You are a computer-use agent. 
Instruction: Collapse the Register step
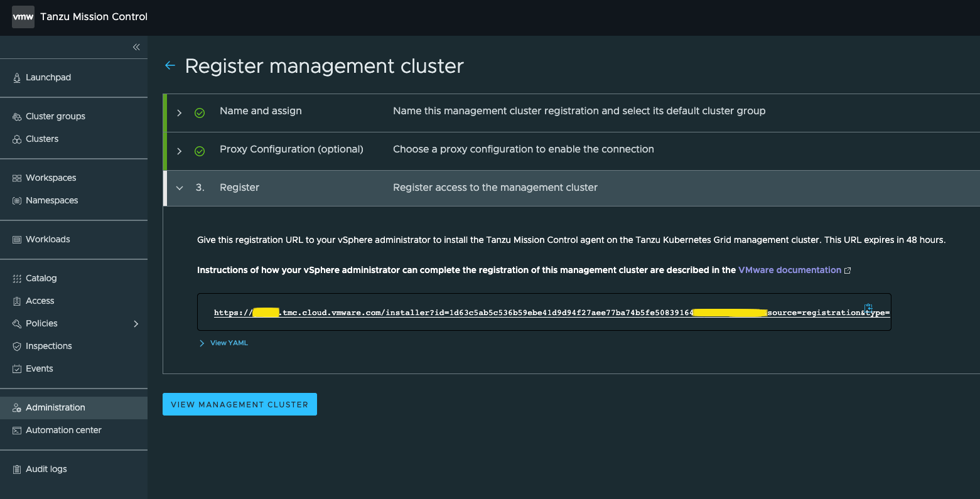click(180, 187)
